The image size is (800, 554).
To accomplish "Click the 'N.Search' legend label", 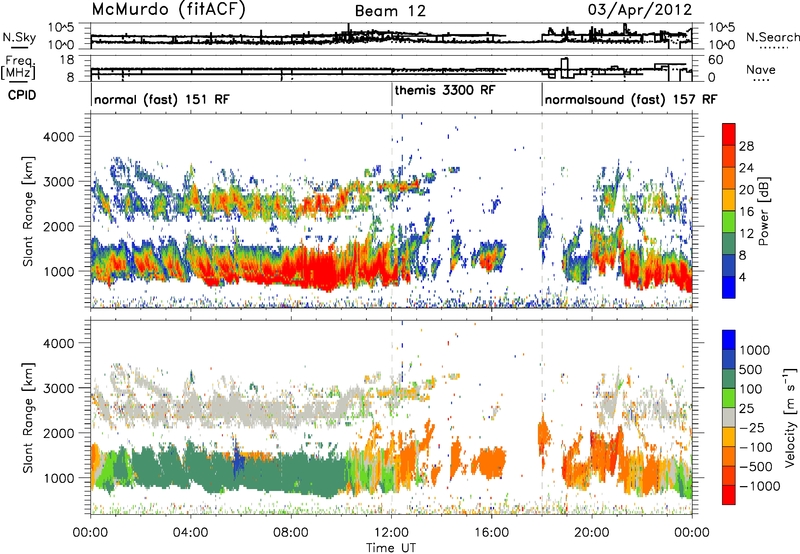I will [x=772, y=37].
